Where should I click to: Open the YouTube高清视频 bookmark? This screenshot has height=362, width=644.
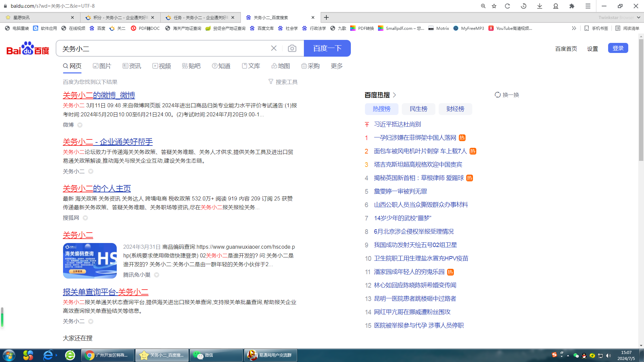point(511,28)
